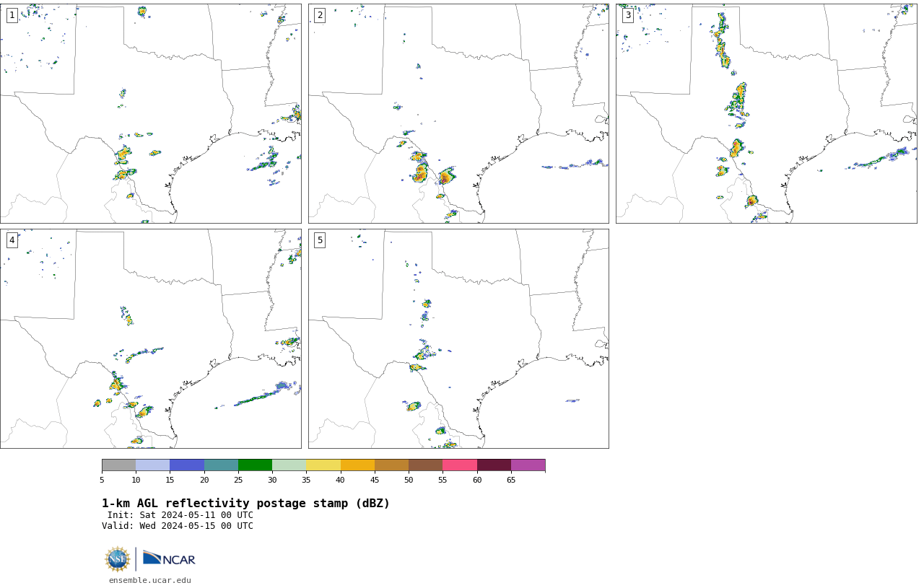The width and height of the screenshot is (924, 588).
Task: Click the 'Valid: Wed 2024-05-15 00 UTC' line
Action: (x=178, y=526)
